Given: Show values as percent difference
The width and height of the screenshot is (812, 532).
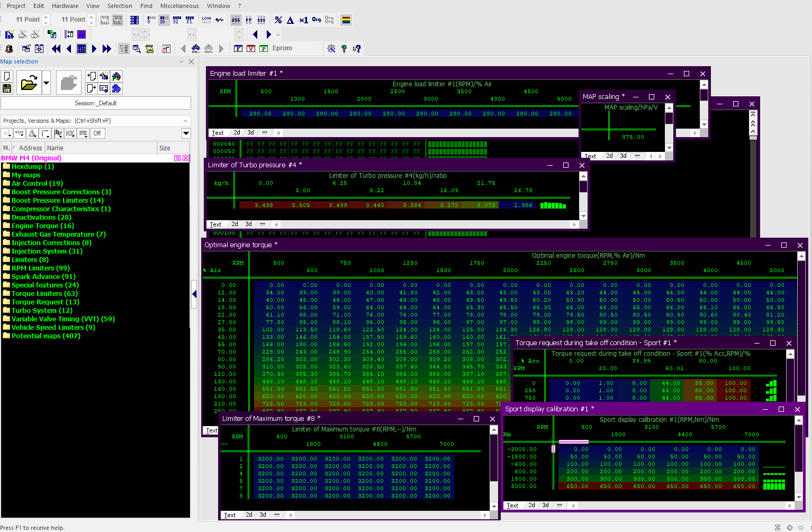Looking at the screenshot, I should coord(278,20).
